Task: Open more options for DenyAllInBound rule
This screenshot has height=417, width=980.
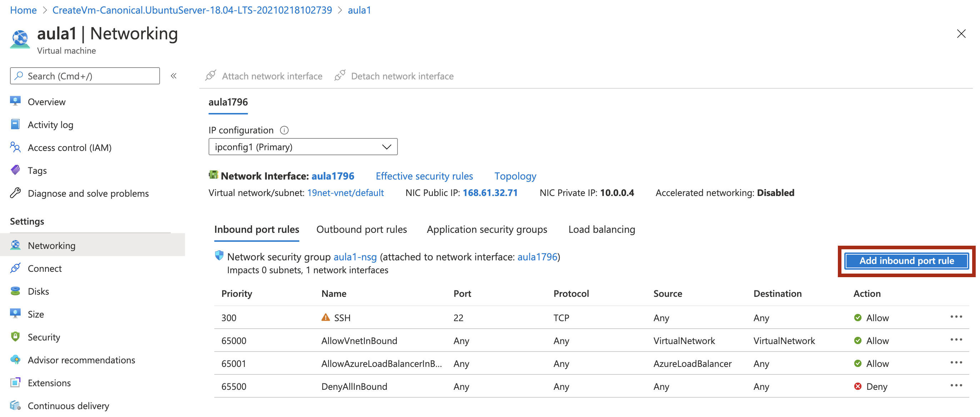Action: click(x=956, y=386)
